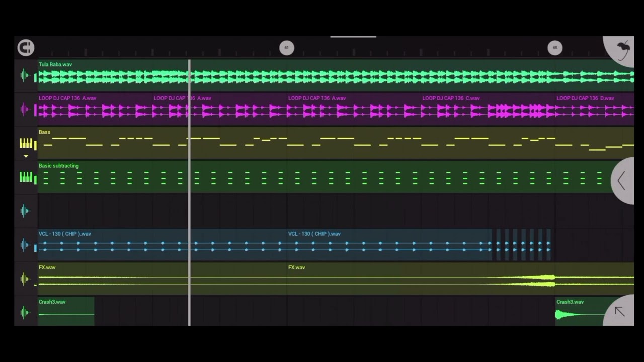Select the LOOP DJ CAP track audio icon
This screenshot has width=644, height=362.
pos(25,110)
